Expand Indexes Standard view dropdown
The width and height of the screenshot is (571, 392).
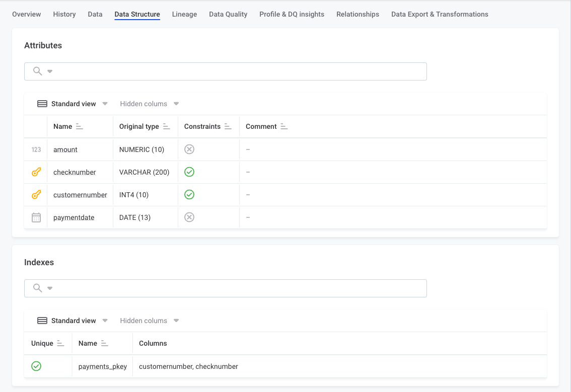coord(105,321)
